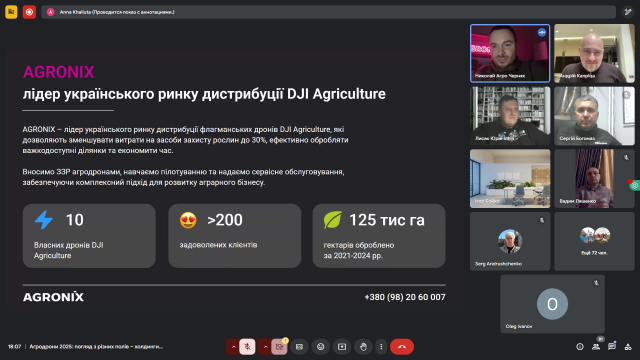Click the Anna Khaliuta presenter avatar
640x360 pixels.
51,12
